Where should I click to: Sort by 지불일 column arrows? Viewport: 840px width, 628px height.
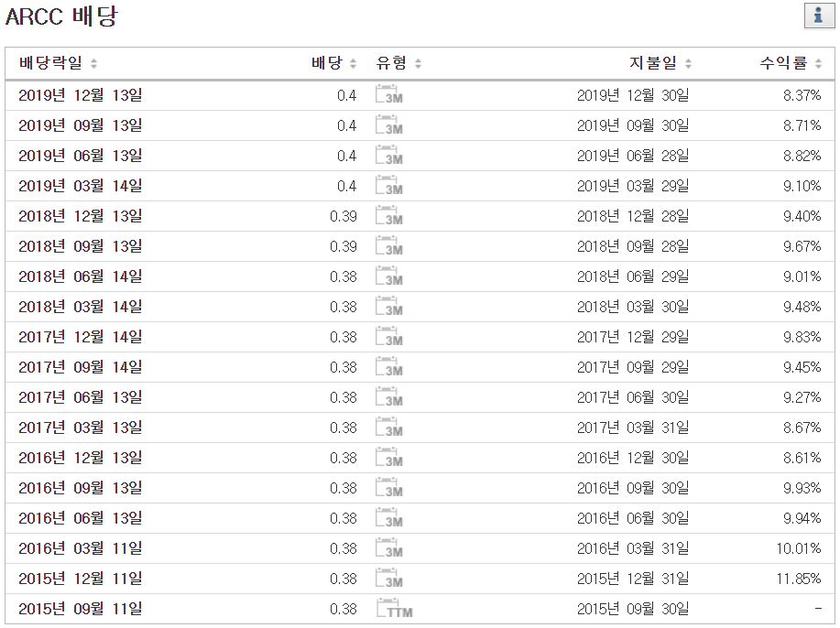tap(688, 64)
